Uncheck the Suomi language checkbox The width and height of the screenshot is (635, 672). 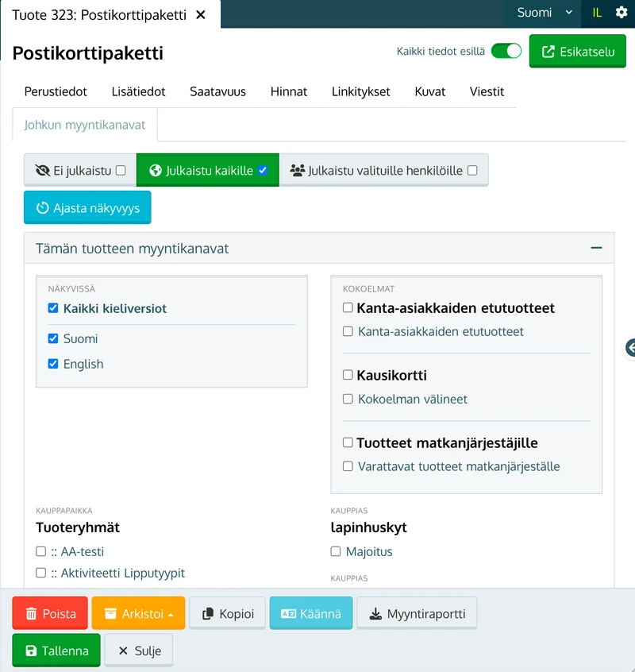coord(53,338)
